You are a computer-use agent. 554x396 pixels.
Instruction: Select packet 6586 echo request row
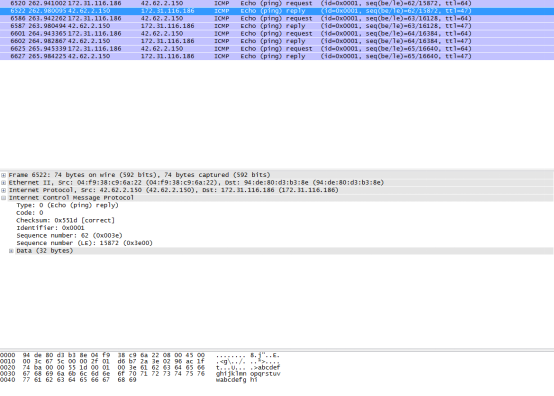pos(277,18)
